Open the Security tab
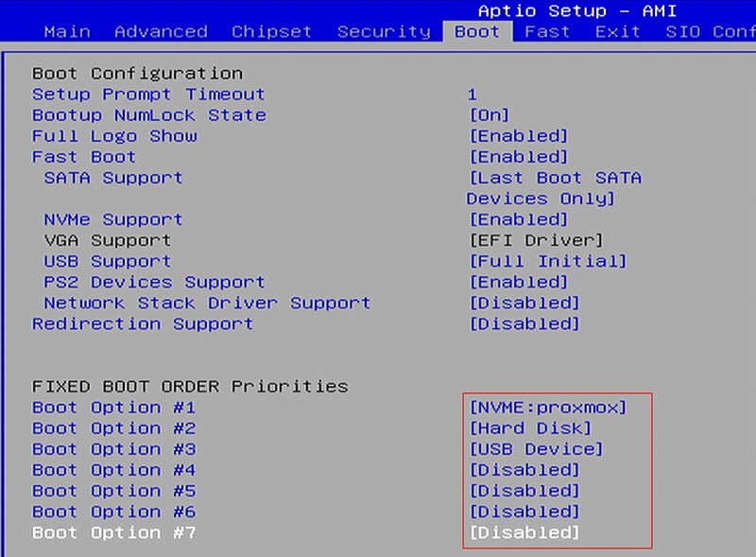 [x=384, y=32]
